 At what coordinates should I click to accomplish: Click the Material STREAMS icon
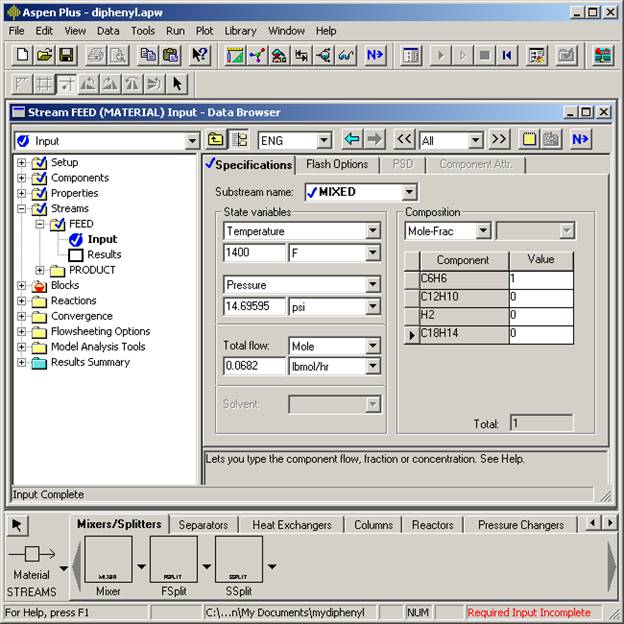point(30,555)
